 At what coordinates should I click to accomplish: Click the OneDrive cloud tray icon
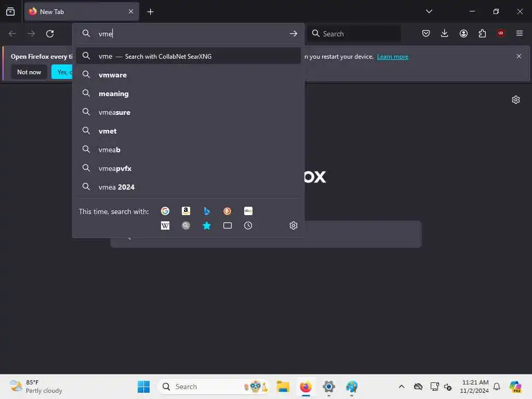418,387
